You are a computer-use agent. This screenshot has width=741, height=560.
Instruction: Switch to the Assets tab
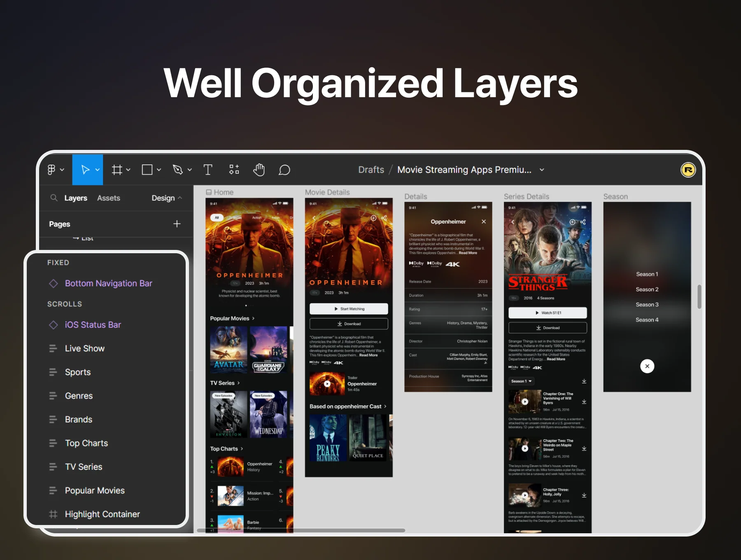(x=109, y=198)
